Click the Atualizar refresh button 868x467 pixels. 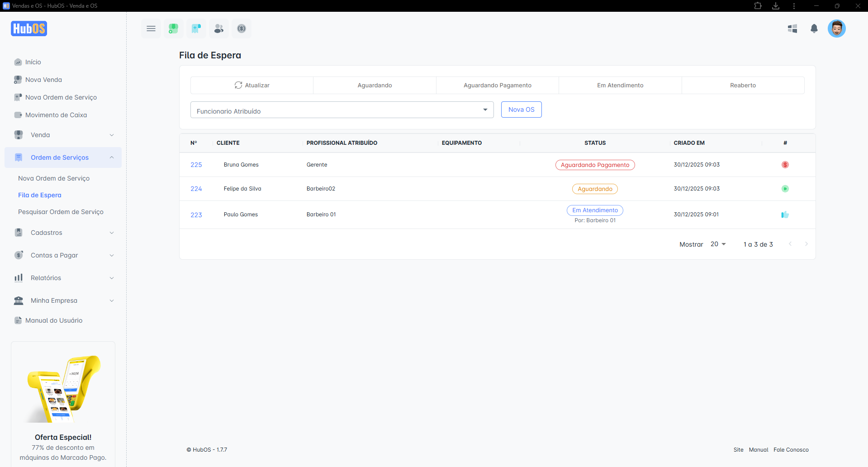pyautogui.click(x=252, y=85)
